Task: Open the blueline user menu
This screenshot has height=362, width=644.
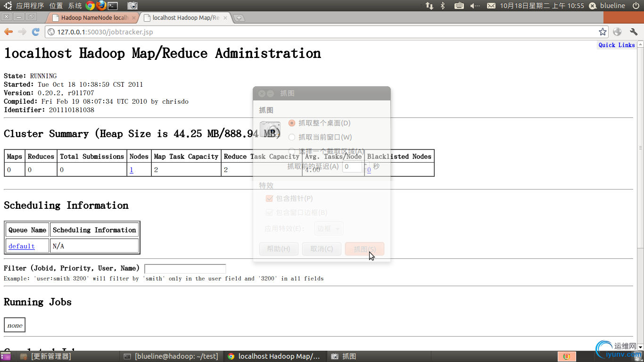Action: coord(612,6)
